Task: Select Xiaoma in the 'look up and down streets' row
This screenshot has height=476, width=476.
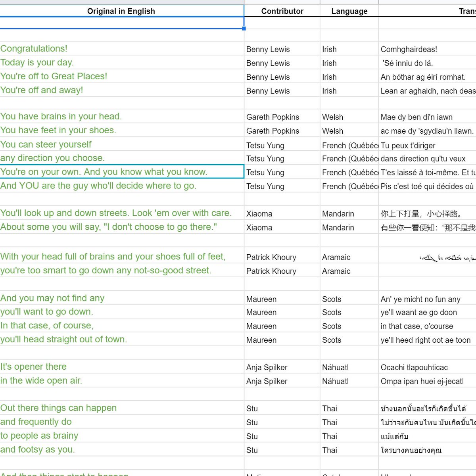Action: (x=282, y=213)
